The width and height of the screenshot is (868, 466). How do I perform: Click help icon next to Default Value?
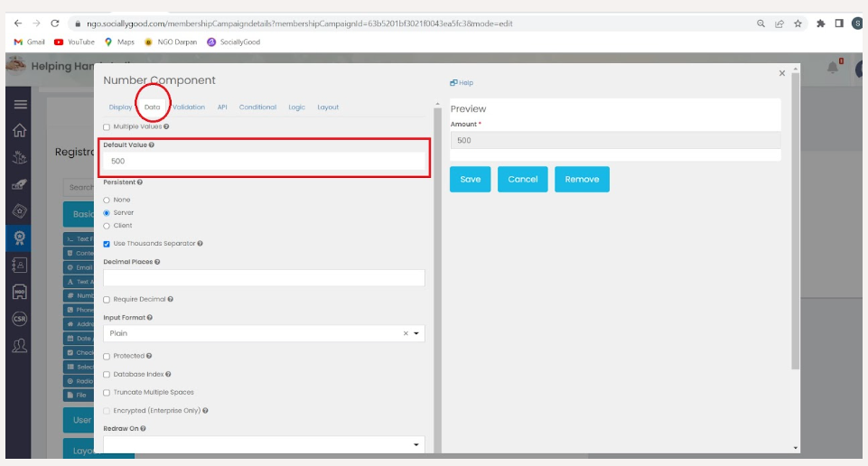pyautogui.click(x=151, y=145)
